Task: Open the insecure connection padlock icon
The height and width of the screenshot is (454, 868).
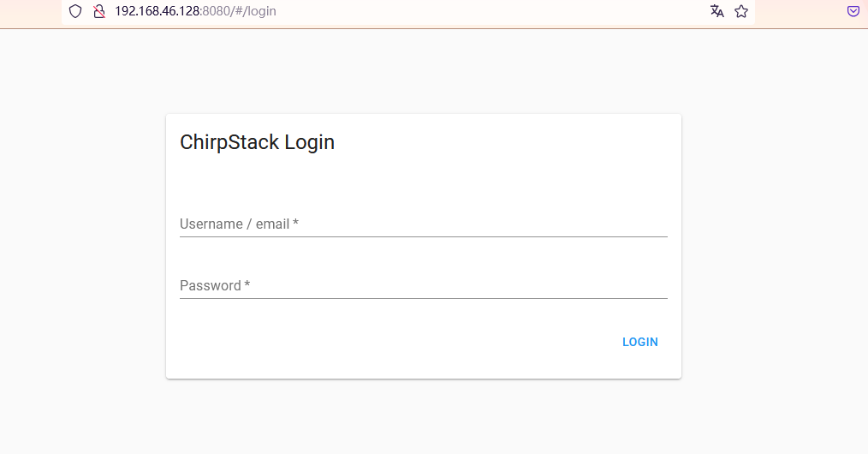Action: 99,11
